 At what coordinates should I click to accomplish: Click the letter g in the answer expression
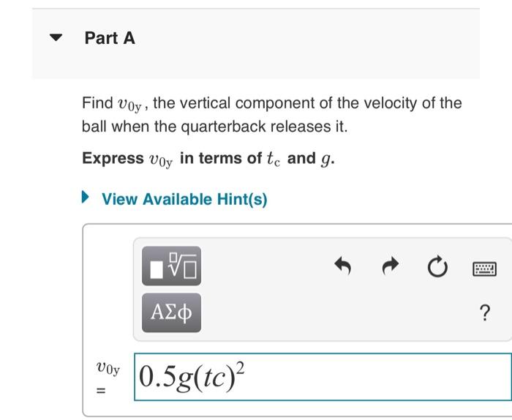tap(184, 380)
